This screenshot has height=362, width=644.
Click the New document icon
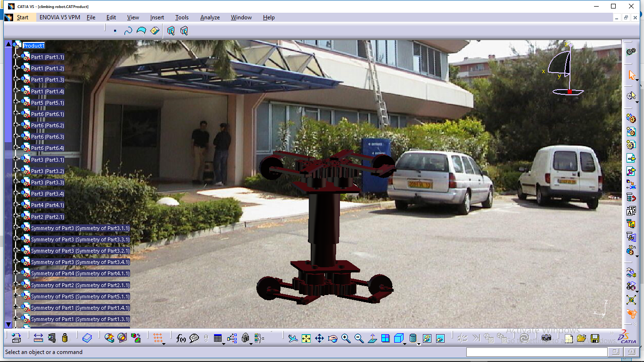click(x=569, y=338)
